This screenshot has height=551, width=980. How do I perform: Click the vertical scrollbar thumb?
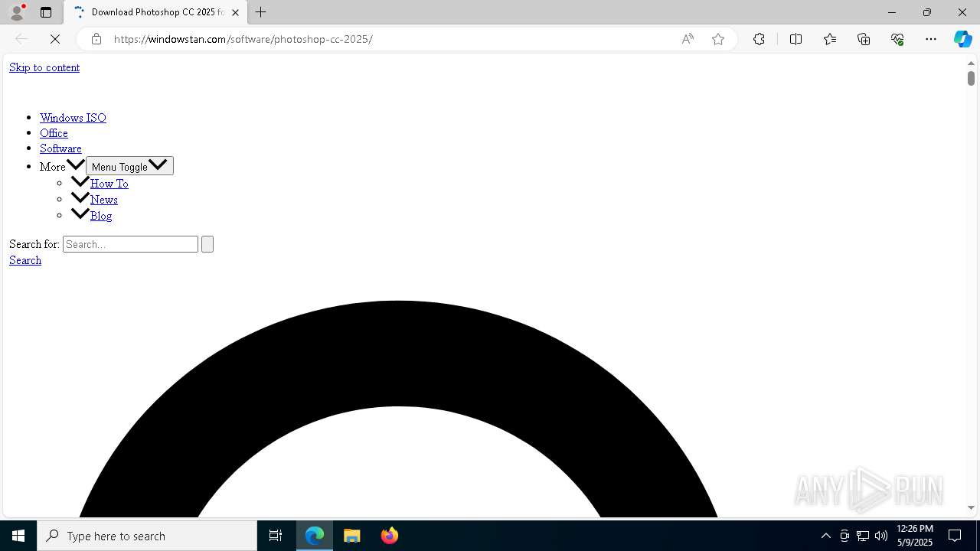click(x=971, y=78)
